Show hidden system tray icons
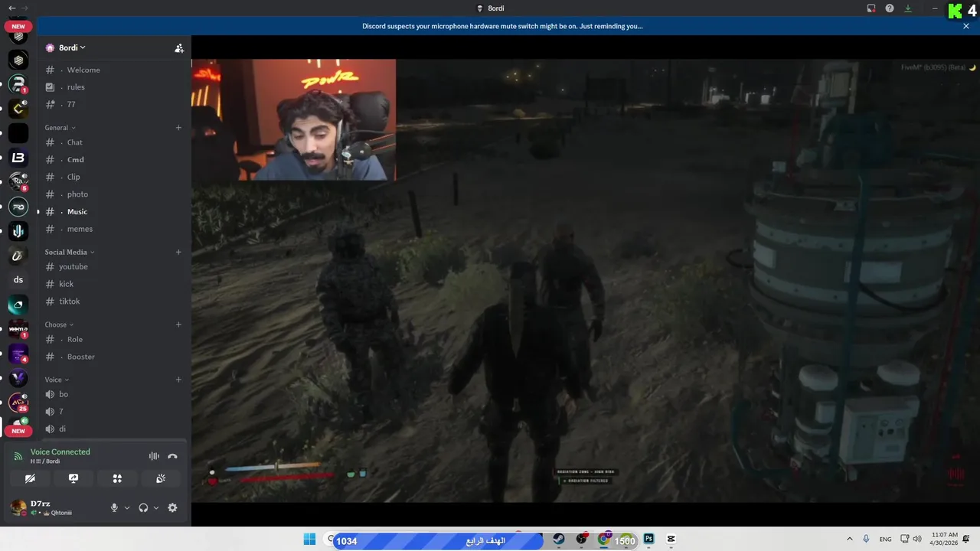980x551 pixels. tap(850, 540)
